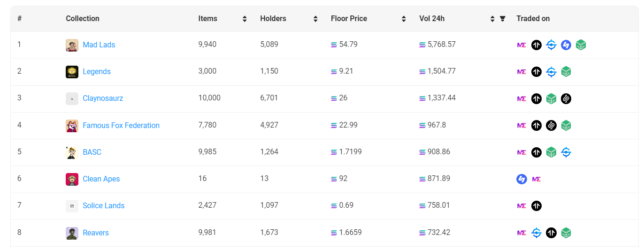Viewport: 644px width, 249px height.
Task: Click the Traded on column header
Action: tap(533, 18)
